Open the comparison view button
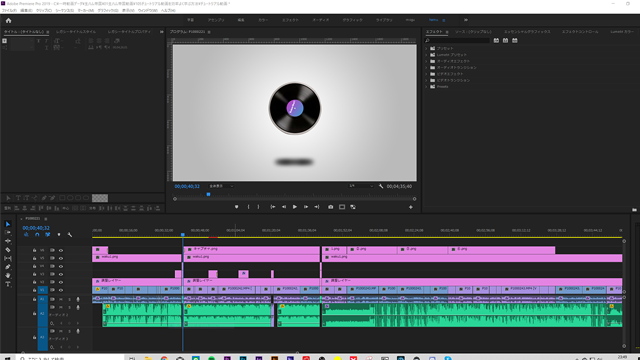 (353, 207)
